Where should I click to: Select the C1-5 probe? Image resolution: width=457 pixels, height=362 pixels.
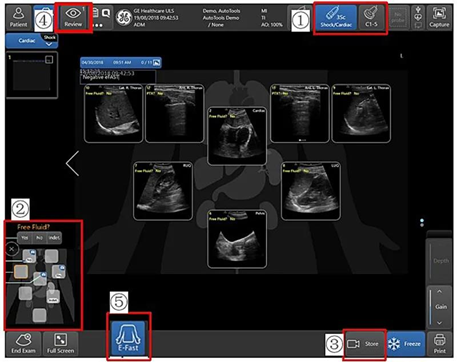371,18
